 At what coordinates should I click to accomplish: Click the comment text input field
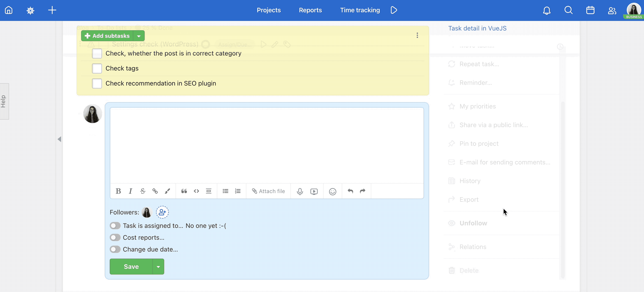tap(267, 144)
